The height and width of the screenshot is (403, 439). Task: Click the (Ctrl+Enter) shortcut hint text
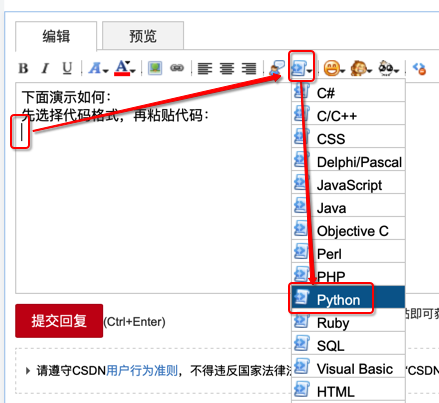134,322
